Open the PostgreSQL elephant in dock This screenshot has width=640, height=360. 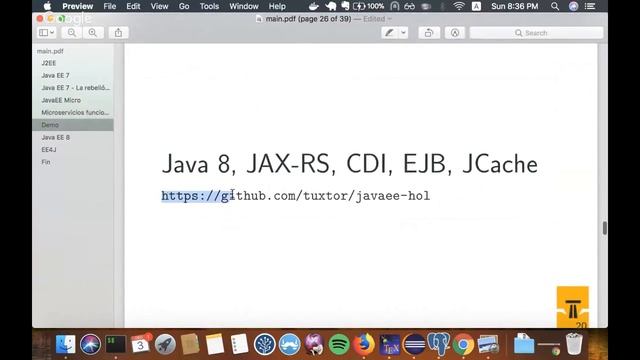click(439, 344)
